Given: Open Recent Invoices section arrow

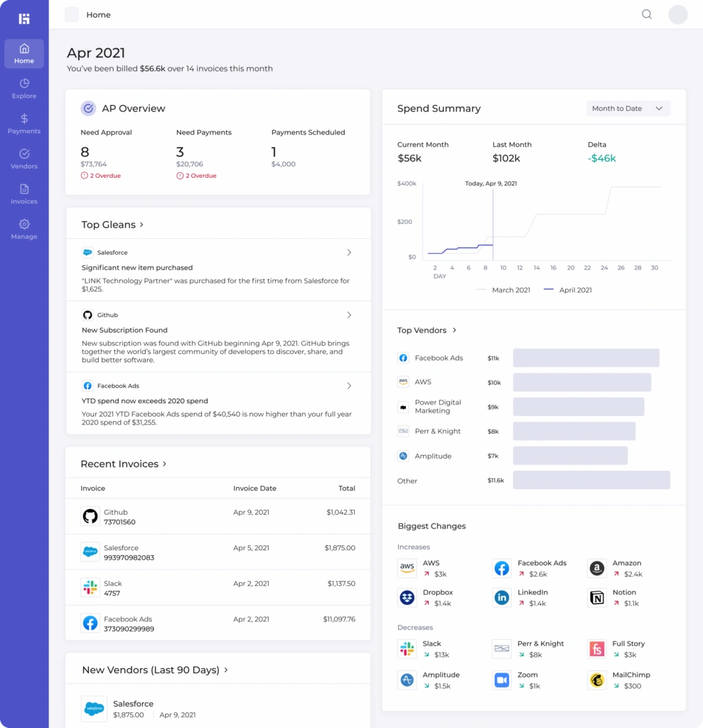Looking at the screenshot, I should tap(164, 464).
